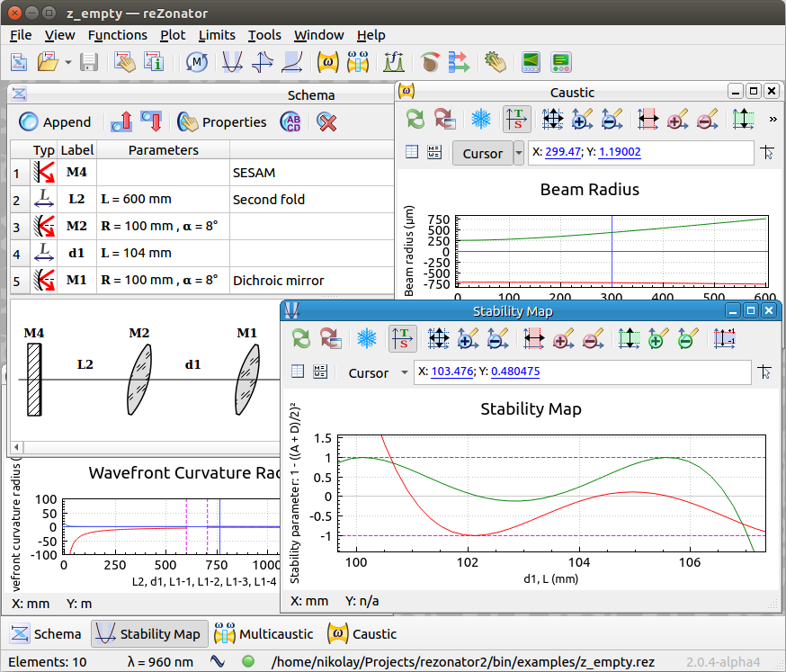Image resolution: width=786 pixels, height=672 pixels.
Task: Open the Functions menu
Action: click(117, 35)
